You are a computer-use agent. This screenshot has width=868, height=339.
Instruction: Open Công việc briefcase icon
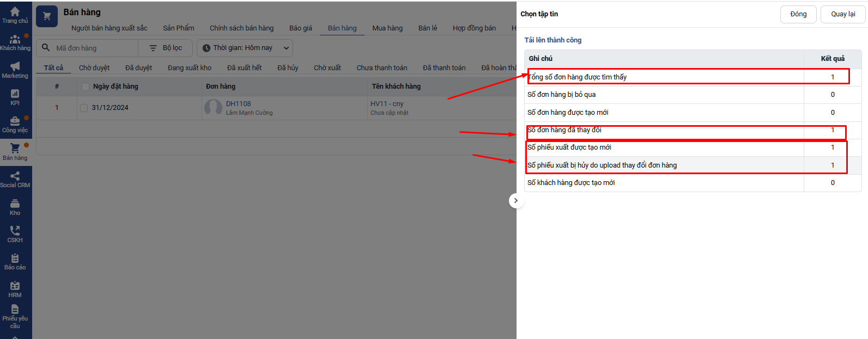click(15, 121)
